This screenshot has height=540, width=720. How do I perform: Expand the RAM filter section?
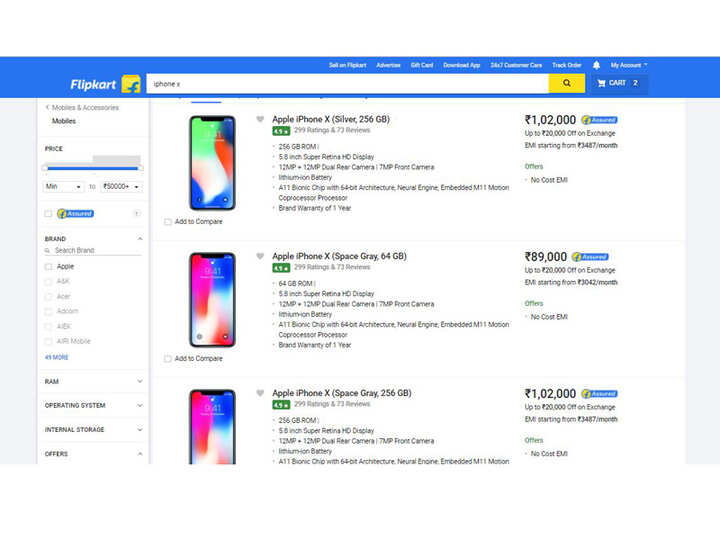(140, 382)
